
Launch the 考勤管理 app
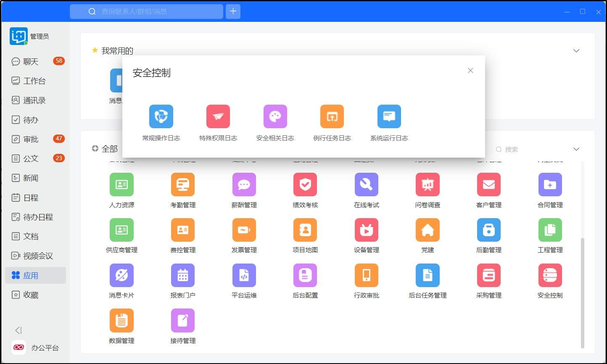(183, 185)
